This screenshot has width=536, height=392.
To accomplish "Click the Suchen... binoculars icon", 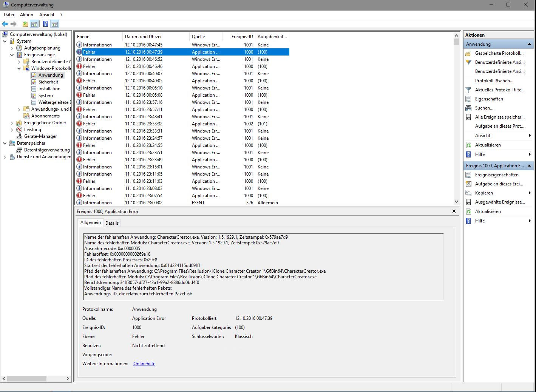I will [468, 108].
